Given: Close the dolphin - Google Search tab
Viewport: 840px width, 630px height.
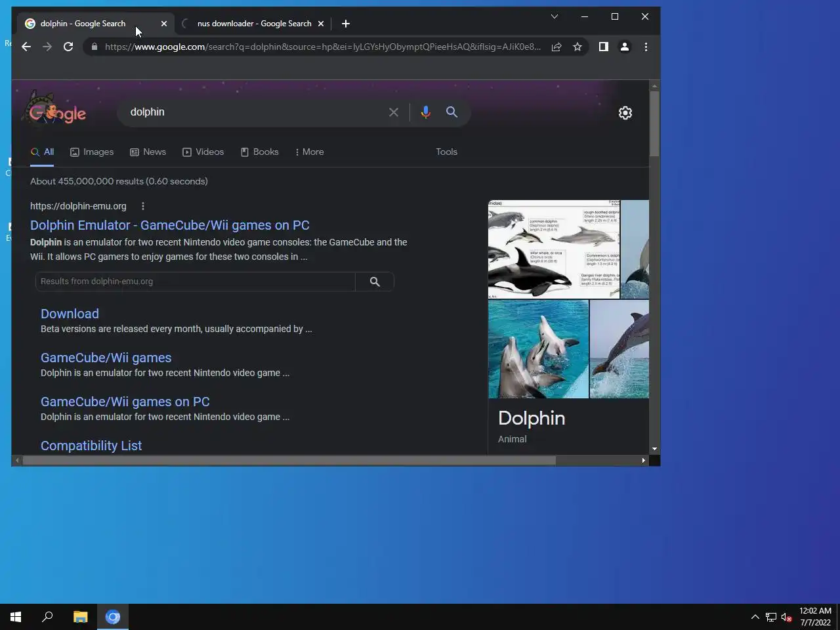Looking at the screenshot, I should (164, 24).
